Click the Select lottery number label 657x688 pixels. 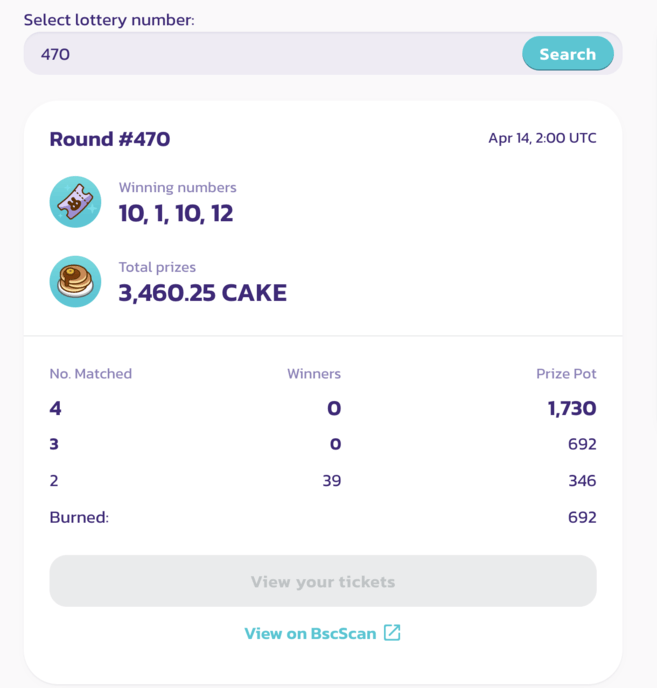click(109, 20)
